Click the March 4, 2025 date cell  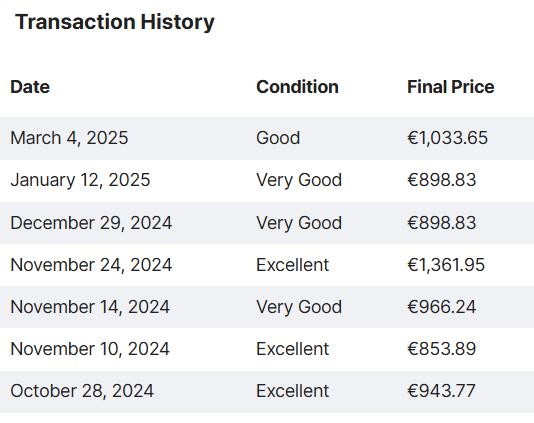coord(69,138)
